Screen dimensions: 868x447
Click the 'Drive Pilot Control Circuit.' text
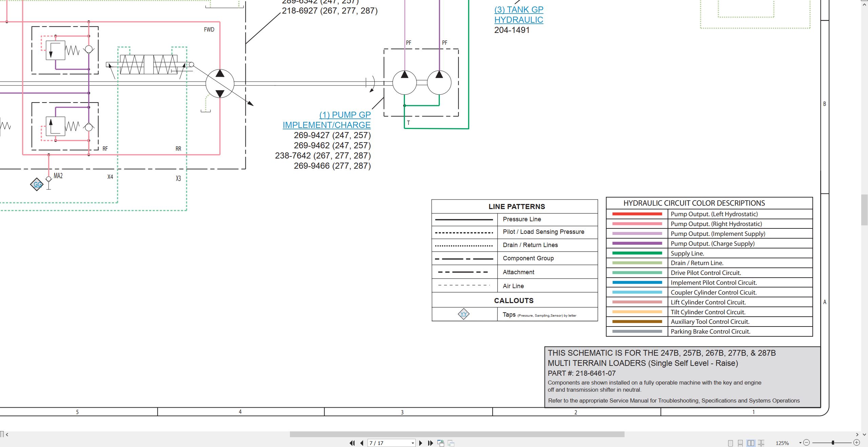tap(706, 273)
